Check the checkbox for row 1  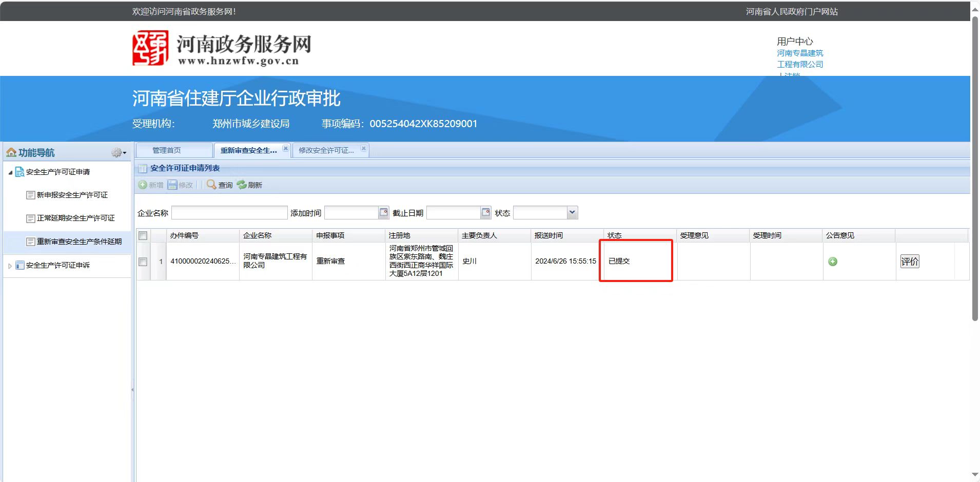coord(143,262)
